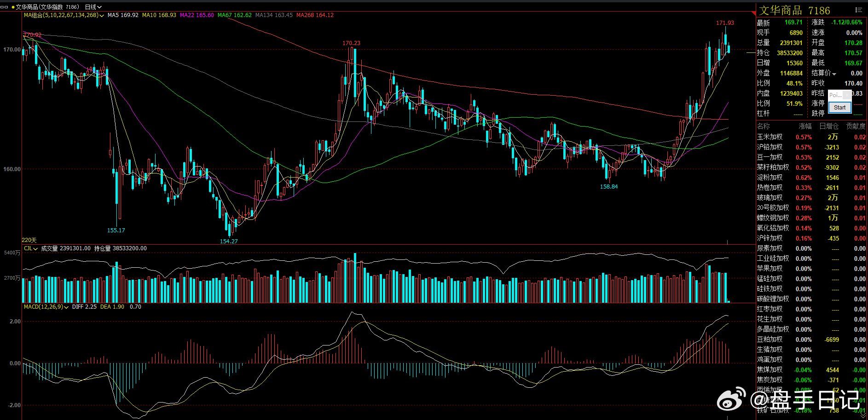Select the 焦煤加权 row
Image resolution: width=868 pixels, height=420 pixels.
(812, 370)
